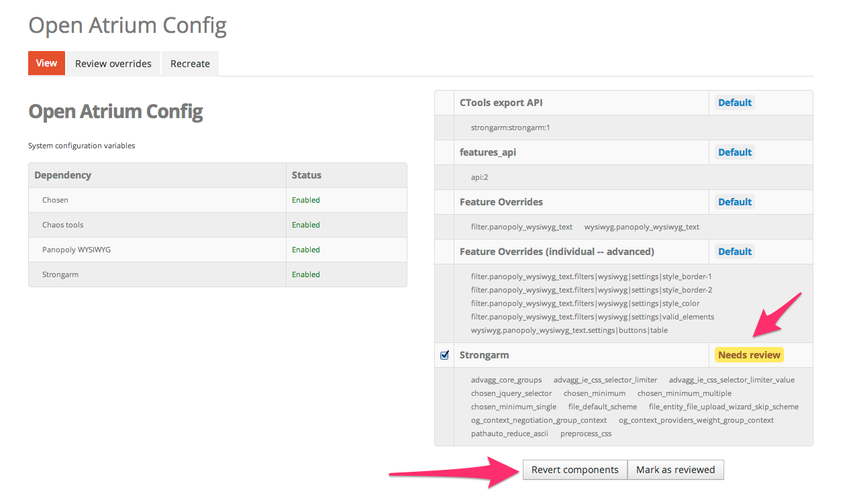Click the Feature Overrides component name
The width and height of the screenshot is (853, 504).
point(501,202)
